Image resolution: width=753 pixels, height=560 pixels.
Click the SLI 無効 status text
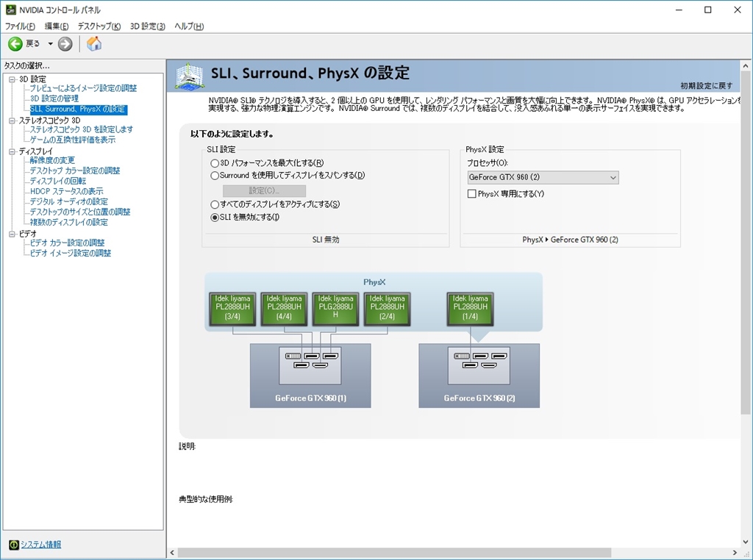[x=326, y=240]
